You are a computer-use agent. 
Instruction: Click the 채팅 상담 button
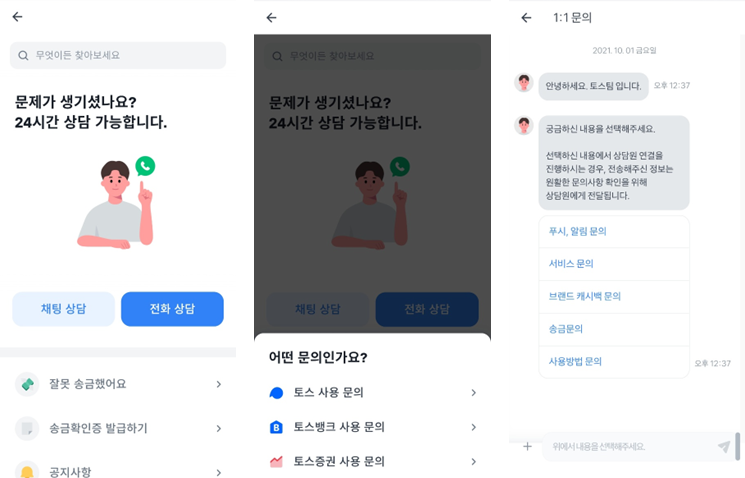(63, 309)
